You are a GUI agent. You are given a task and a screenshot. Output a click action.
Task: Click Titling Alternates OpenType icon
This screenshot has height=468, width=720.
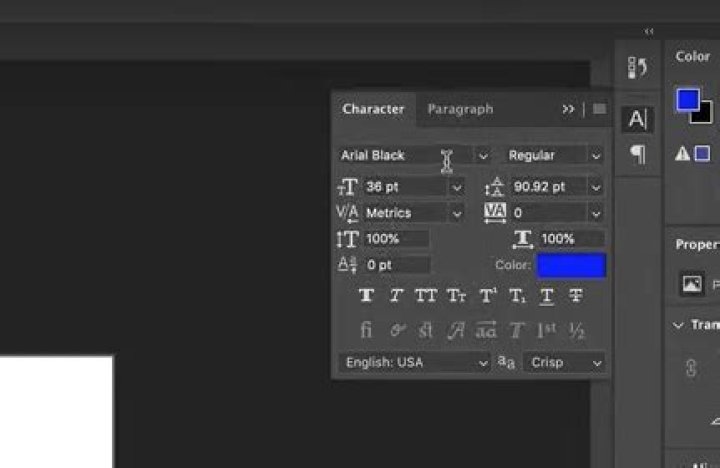point(517,330)
